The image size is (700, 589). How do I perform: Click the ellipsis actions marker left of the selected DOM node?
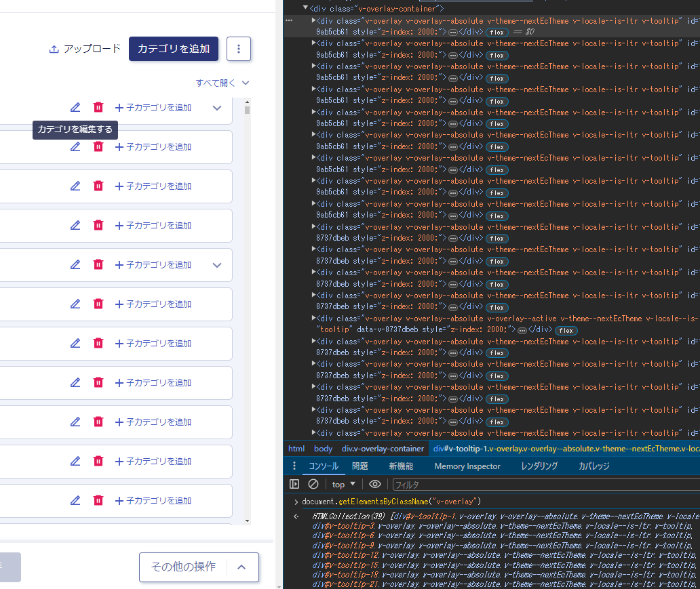coord(289,20)
